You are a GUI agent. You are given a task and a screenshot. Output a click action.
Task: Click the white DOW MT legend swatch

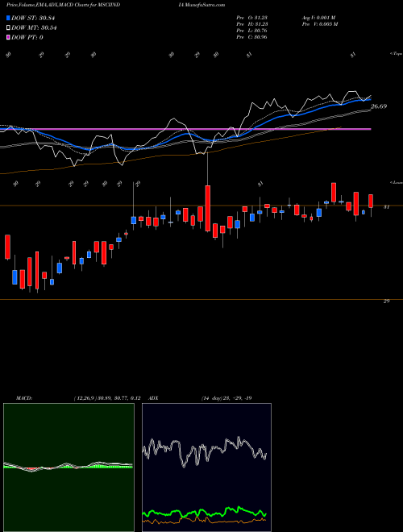click(8, 28)
